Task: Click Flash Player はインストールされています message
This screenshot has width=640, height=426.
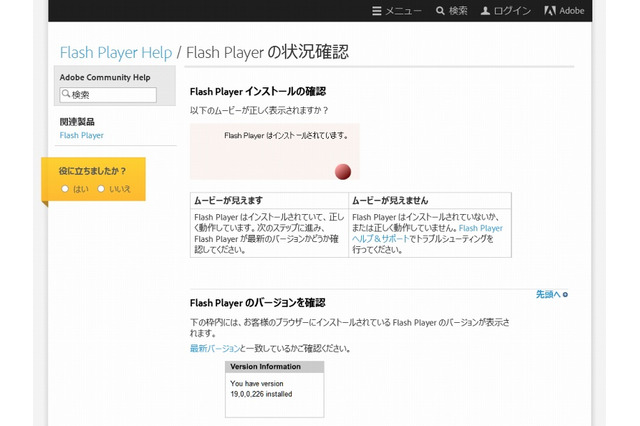Action: (286, 135)
